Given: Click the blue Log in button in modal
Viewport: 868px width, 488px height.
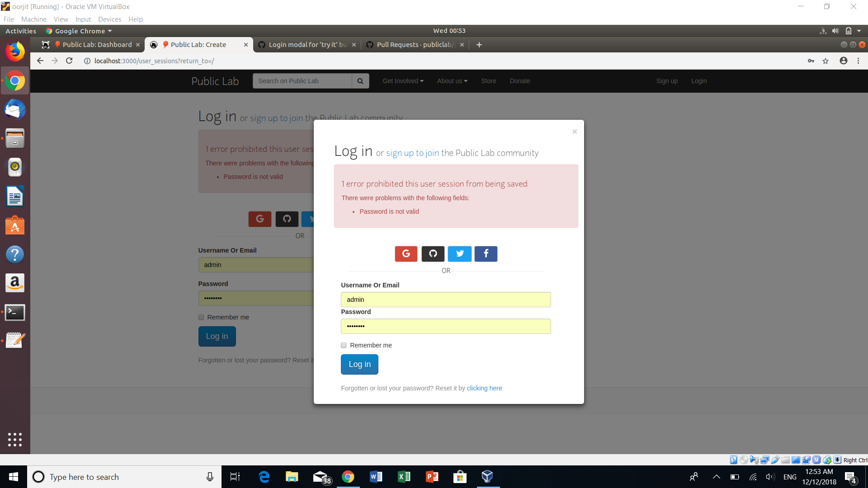Looking at the screenshot, I should [x=359, y=364].
